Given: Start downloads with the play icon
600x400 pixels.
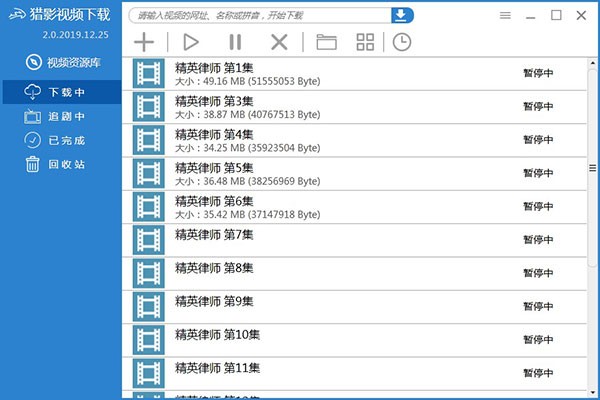Looking at the screenshot, I should coord(191,42).
